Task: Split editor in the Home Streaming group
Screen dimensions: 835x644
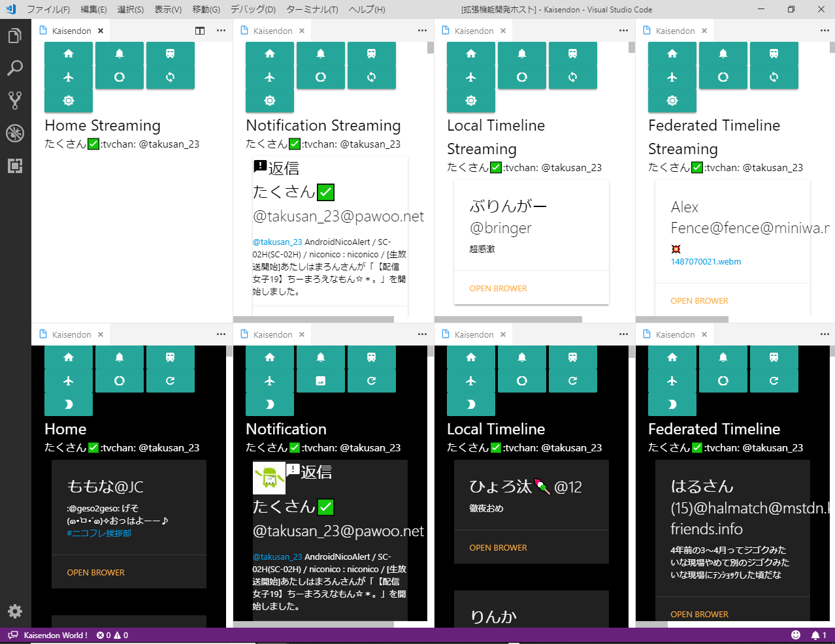Action: point(200,31)
